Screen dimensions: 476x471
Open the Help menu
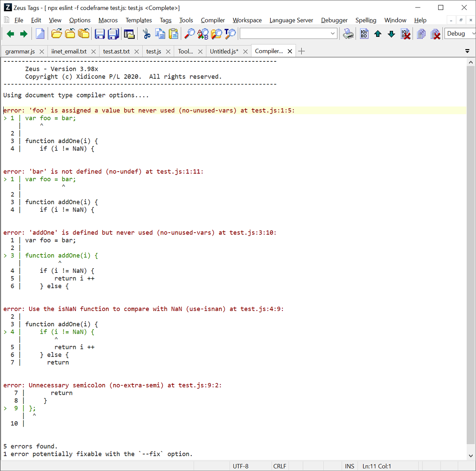coord(420,20)
